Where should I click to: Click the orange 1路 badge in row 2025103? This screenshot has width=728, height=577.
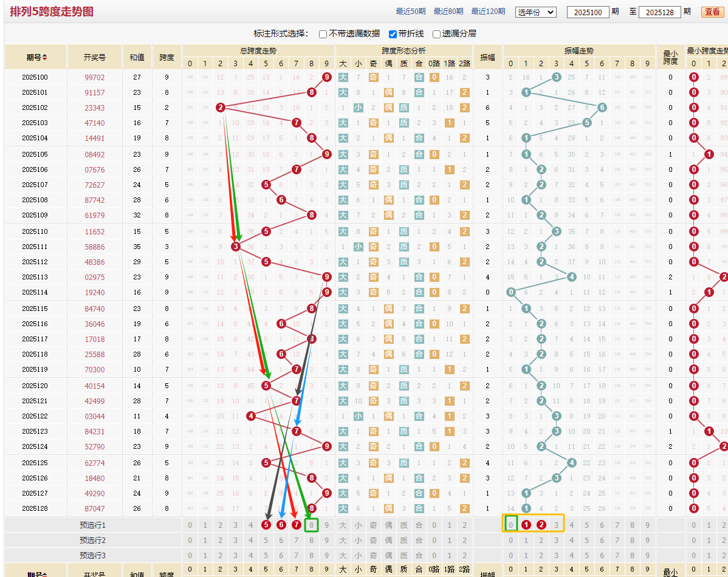point(450,123)
